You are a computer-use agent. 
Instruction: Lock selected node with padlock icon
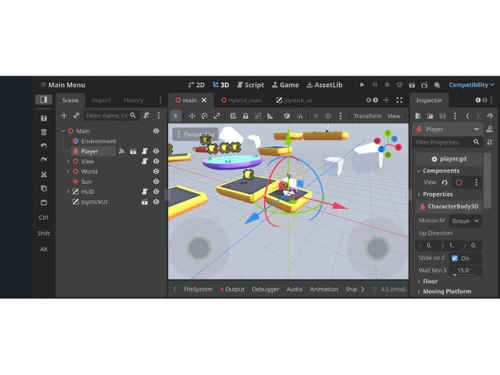coord(245,116)
